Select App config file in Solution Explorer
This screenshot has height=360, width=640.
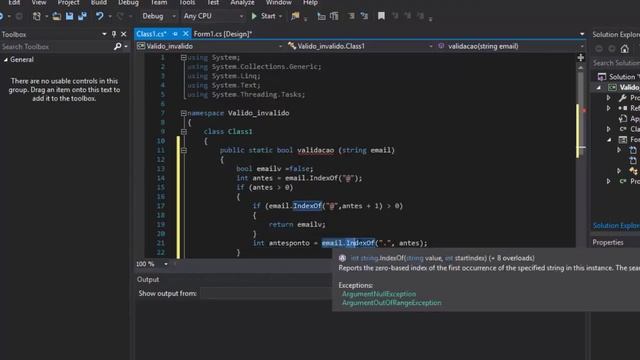click(629, 119)
